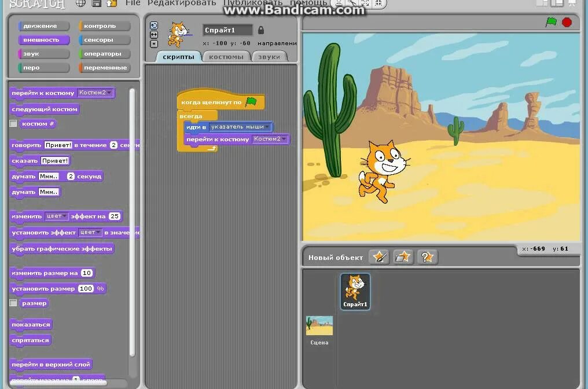Click the 'Ммм..' field in 'думать ... секунд' block
The image size is (588, 389).
pos(49,177)
